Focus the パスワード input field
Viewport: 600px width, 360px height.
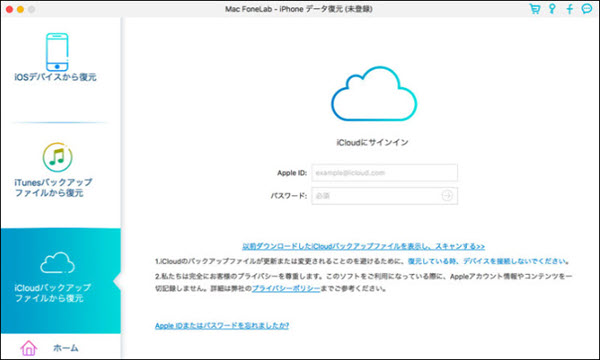pos(385,196)
